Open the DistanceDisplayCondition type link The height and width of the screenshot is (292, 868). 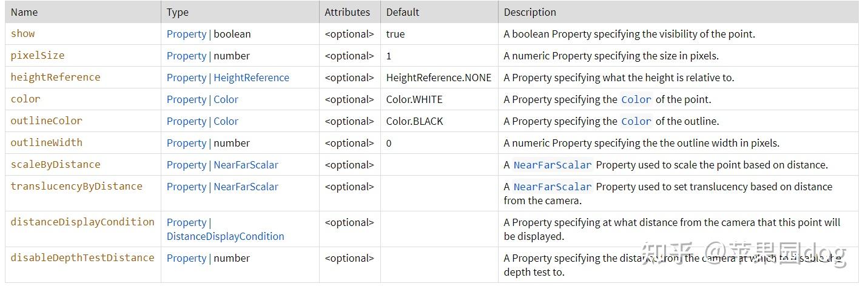click(x=225, y=236)
